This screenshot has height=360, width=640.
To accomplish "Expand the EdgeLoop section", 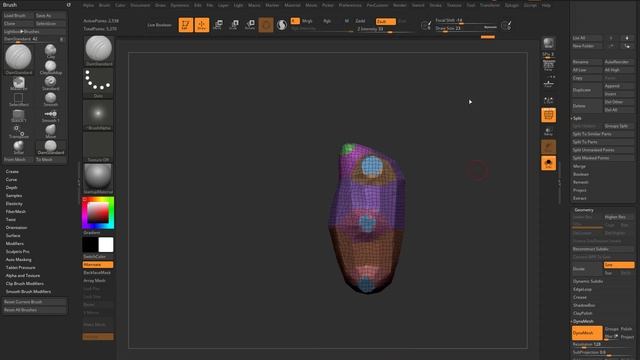I will [x=582, y=289].
